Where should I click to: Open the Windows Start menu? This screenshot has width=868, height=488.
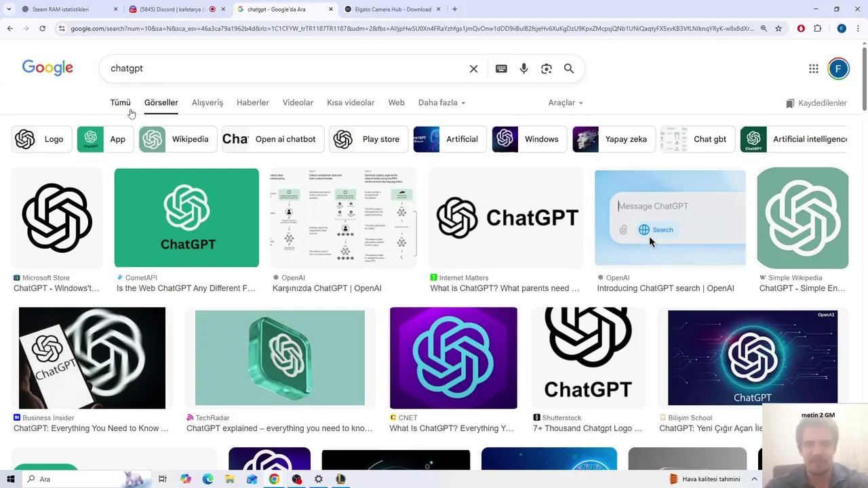coord(10,479)
